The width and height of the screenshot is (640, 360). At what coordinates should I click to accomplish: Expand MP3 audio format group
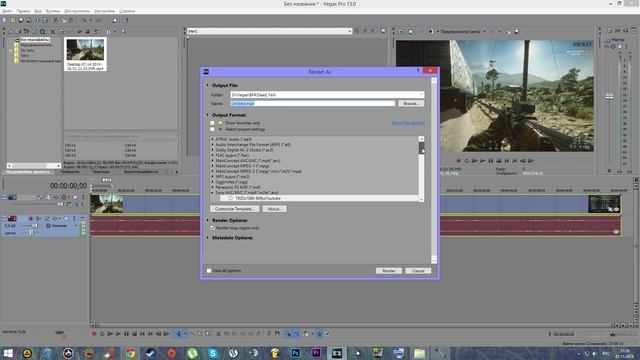[x=212, y=177]
